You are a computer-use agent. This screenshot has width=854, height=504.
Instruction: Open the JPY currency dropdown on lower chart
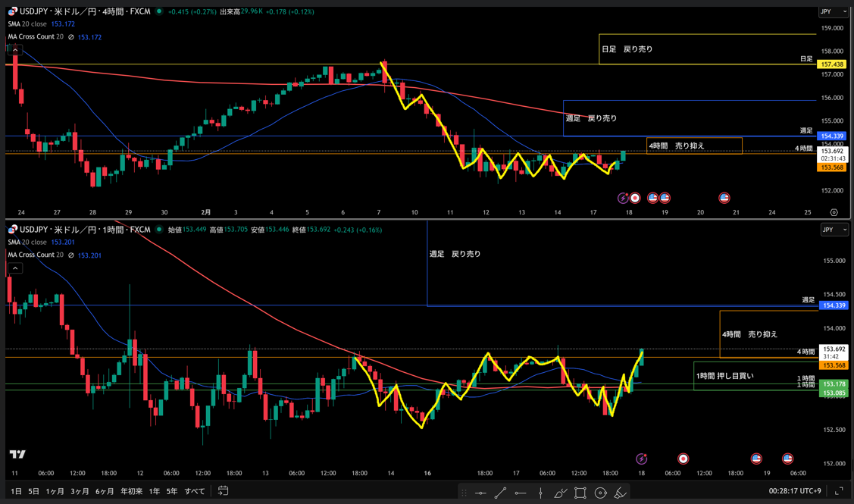pyautogui.click(x=834, y=230)
